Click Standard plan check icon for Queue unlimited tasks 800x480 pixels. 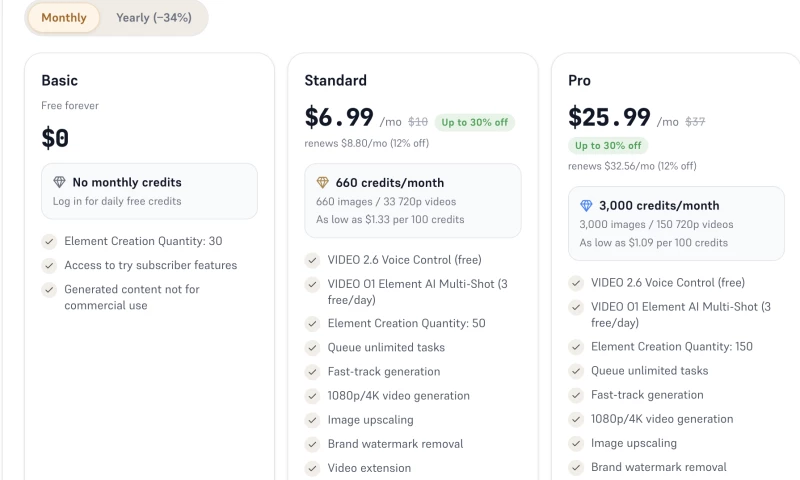pyautogui.click(x=312, y=348)
